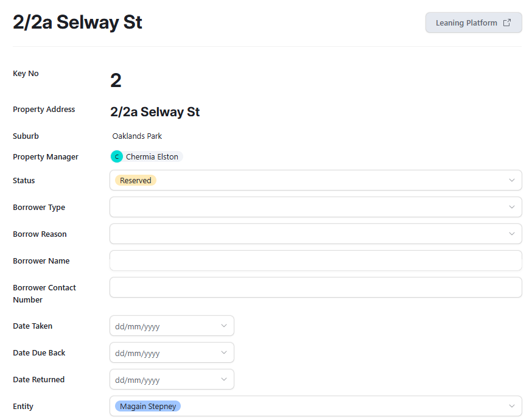This screenshot has width=532, height=420.
Task: Click the Chermia Elston name text
Action: pyautogui.click(x=152, y=156)
